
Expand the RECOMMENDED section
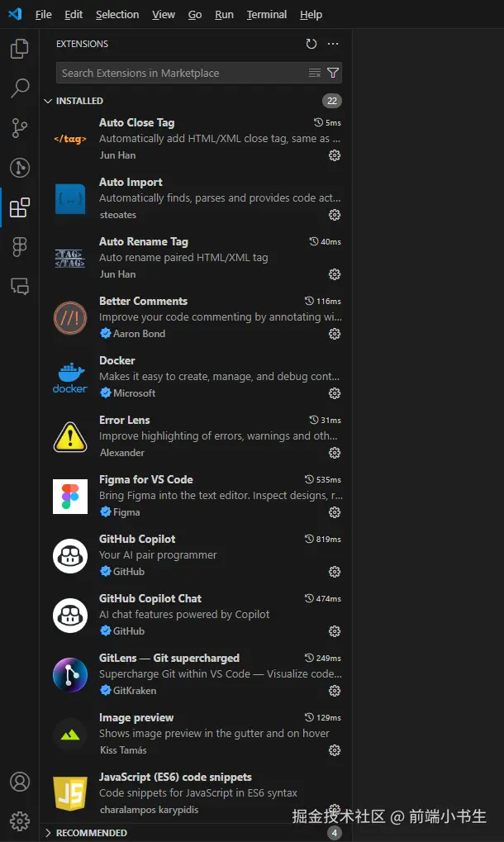48,833
